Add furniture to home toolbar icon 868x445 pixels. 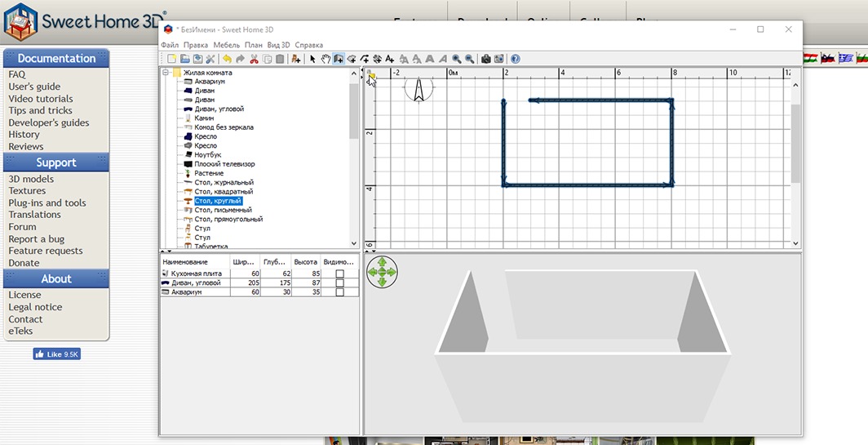coord(296,59)
